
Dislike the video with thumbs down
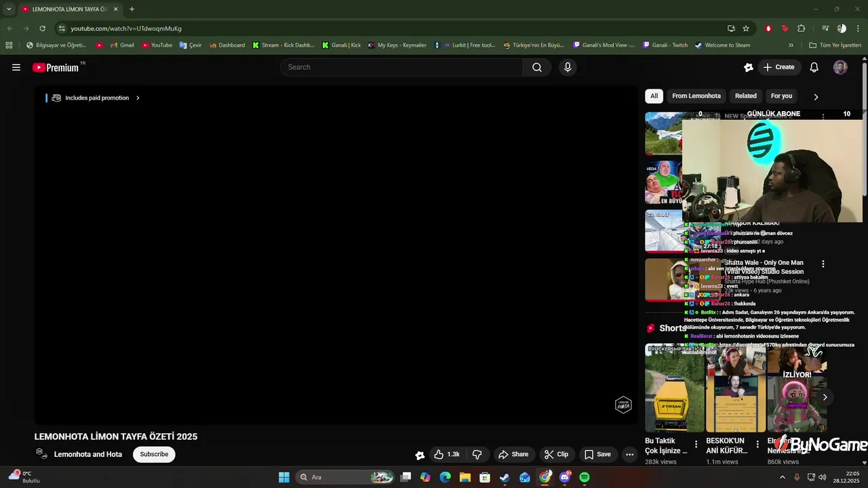(x=477, y=454)
